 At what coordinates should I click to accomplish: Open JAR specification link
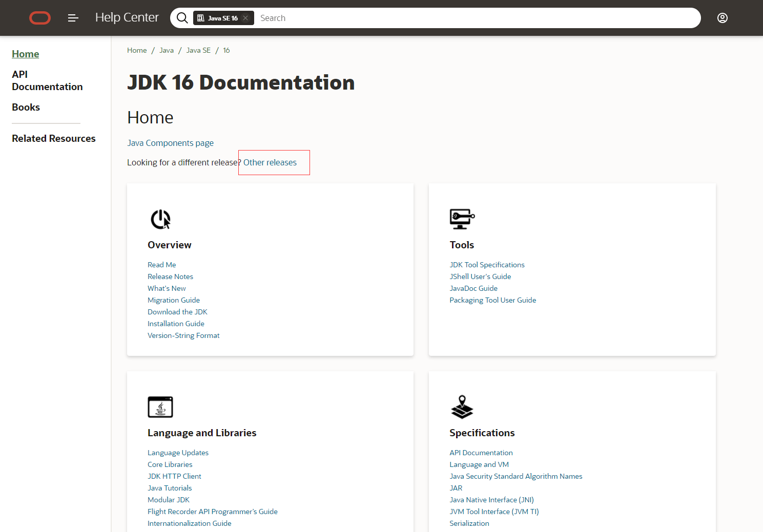[456, 488]
